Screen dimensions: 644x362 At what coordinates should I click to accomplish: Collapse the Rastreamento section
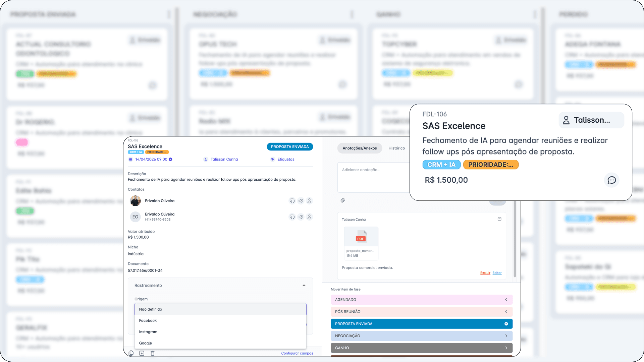(304, 286)
